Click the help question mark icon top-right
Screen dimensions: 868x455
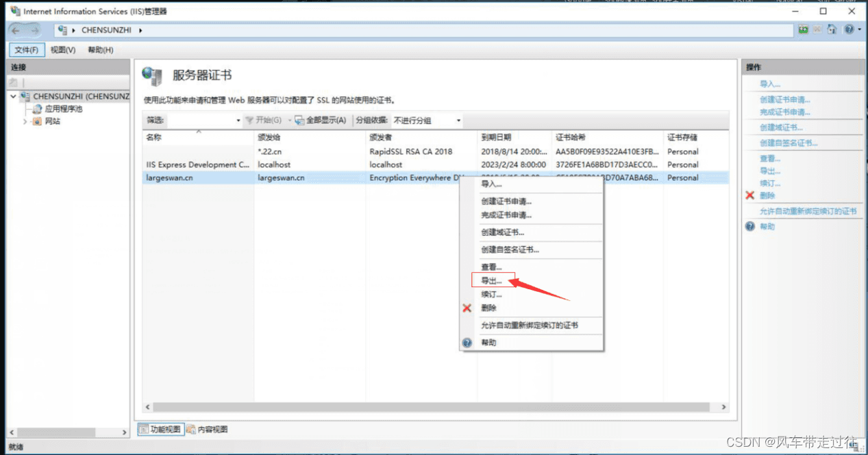click(850, 30)
